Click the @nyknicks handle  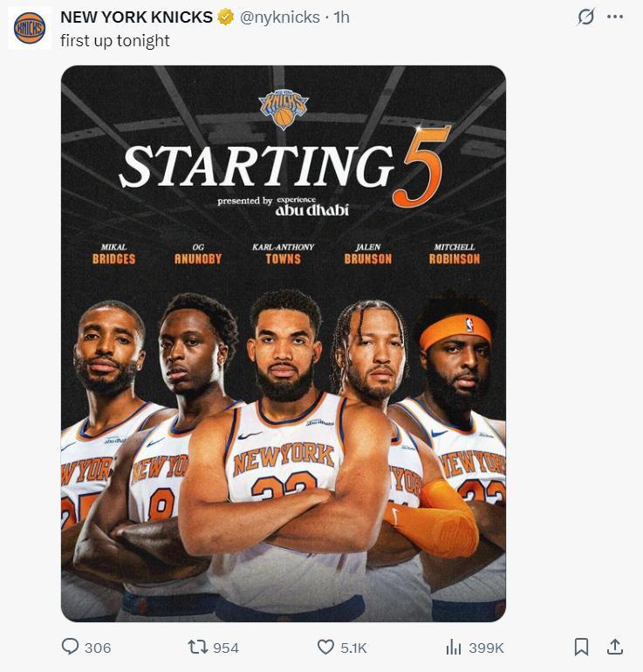279,17
